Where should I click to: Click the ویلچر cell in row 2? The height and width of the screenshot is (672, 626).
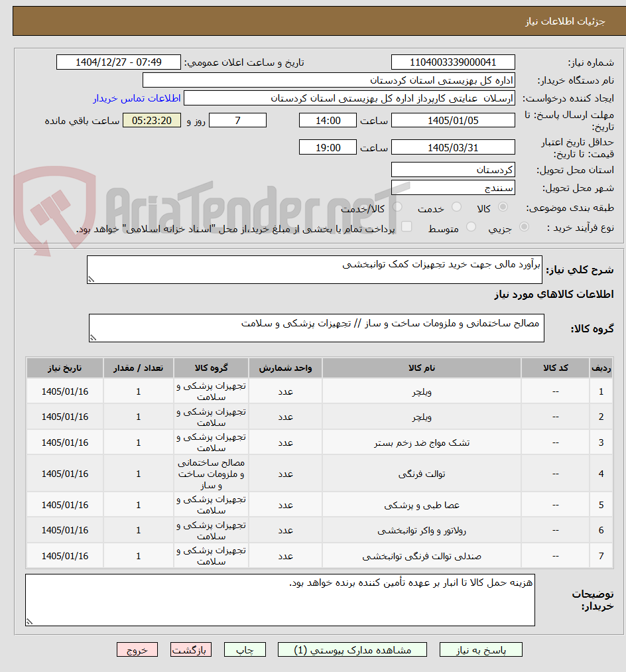[x=422, y=417]
